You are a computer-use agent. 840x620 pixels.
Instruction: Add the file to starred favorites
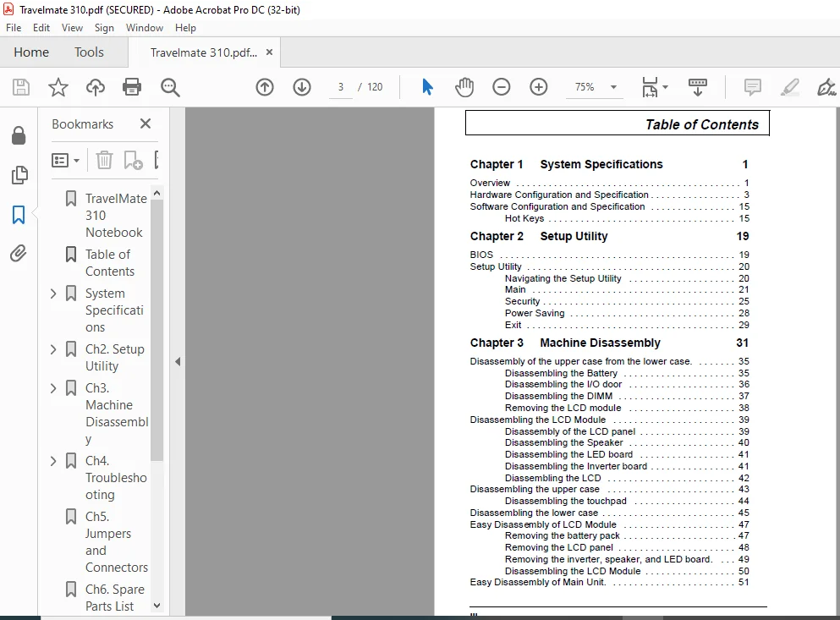58,87
